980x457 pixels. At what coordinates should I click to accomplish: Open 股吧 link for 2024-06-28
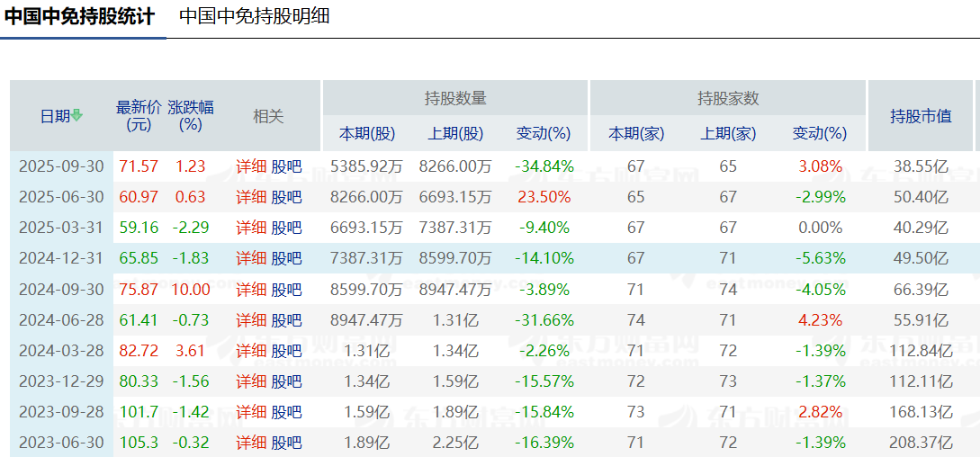286,320
